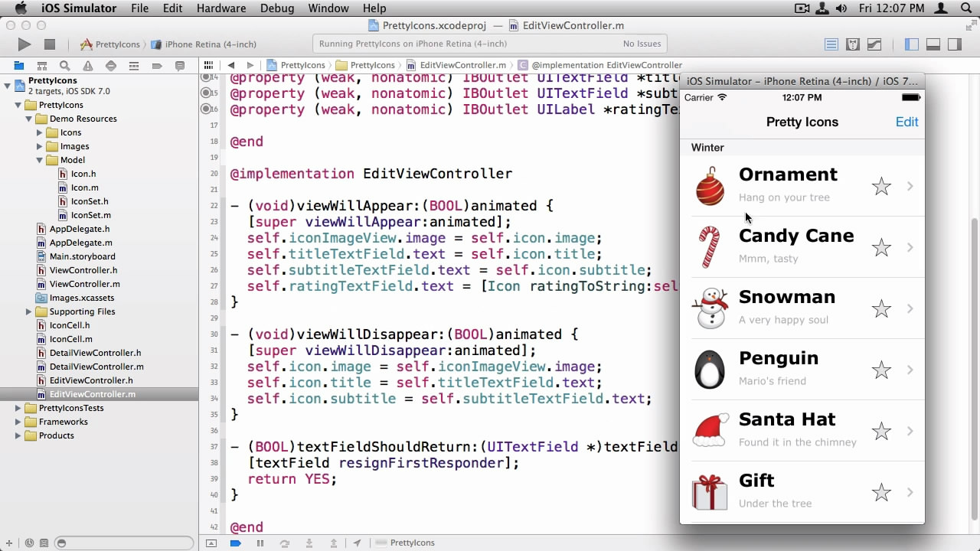Go back in editor history
Screen dimensions: 980x551
231,65
